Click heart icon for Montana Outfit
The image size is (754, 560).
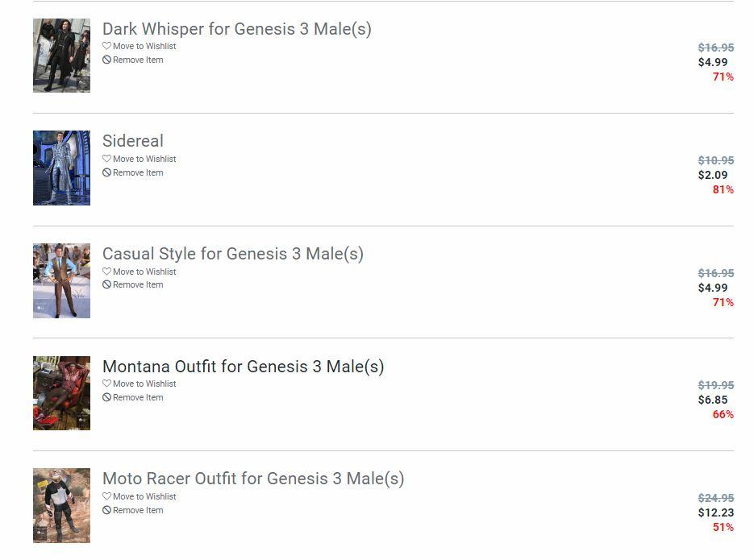click(106, 384)
